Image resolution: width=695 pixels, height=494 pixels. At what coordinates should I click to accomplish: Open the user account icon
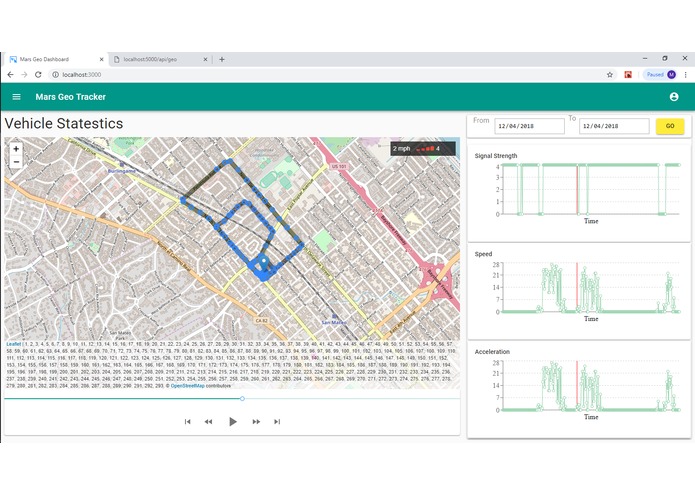674,97
